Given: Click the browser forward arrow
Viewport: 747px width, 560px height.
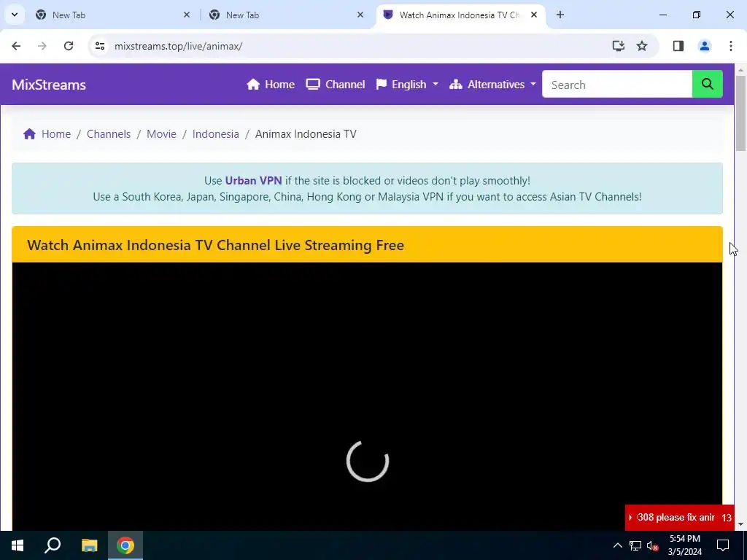Looking at the screenshot, I should point(42,46).
